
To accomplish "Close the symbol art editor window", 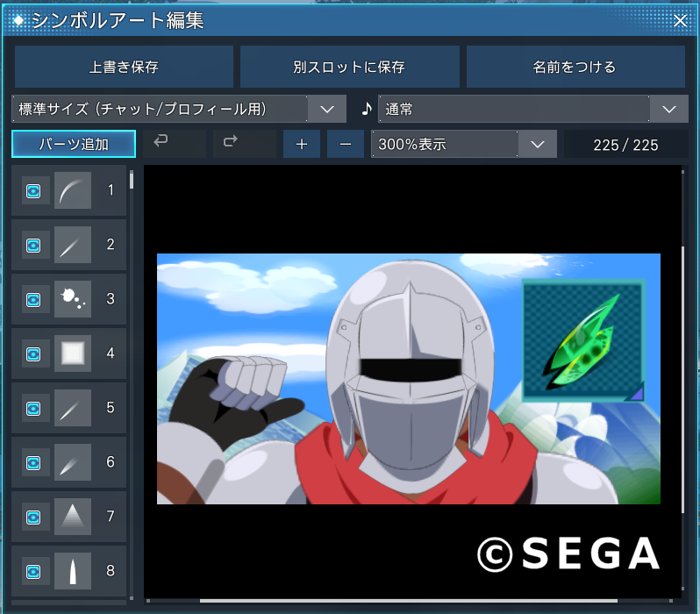I will (680, 20).
